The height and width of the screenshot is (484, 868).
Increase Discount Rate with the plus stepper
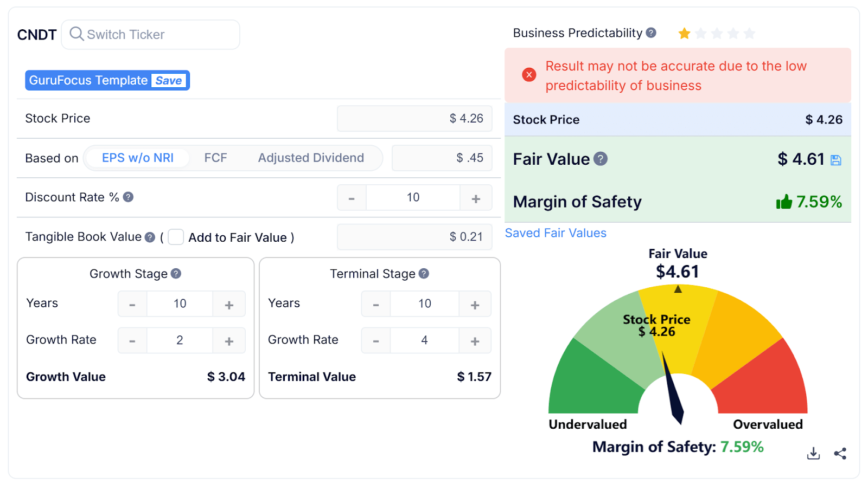tap(476, 197)
